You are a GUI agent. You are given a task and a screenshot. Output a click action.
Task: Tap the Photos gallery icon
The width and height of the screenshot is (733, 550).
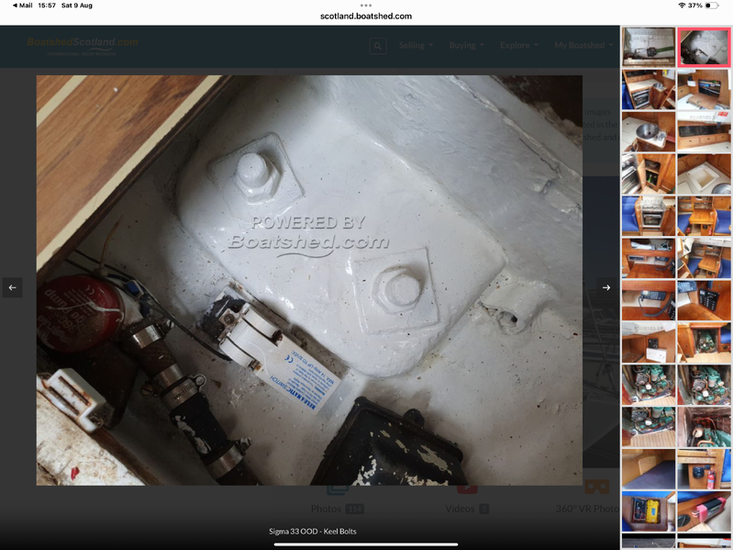coord(337,490)
